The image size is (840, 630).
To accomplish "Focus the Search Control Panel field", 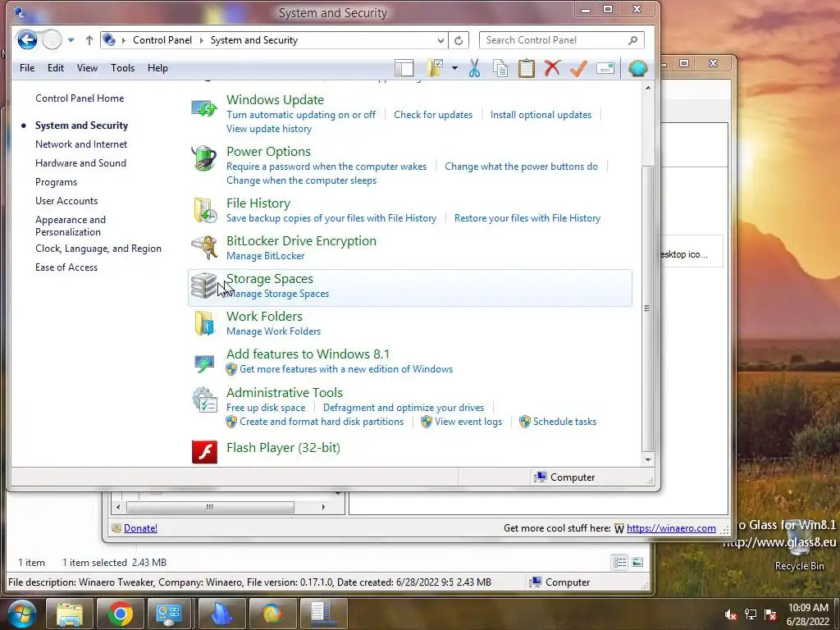I will tap(561, 40).
